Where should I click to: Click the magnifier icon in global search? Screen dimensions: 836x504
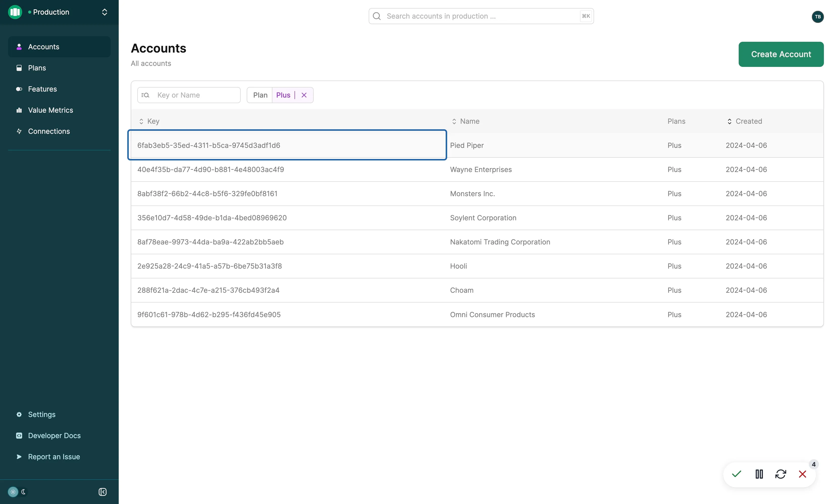pos(377,16)
